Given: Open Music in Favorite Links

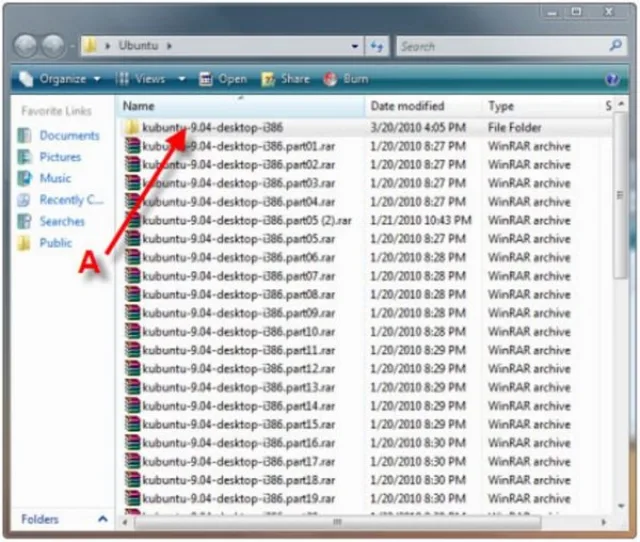Looking at the screenshot, I should click(x=55, y=178).
